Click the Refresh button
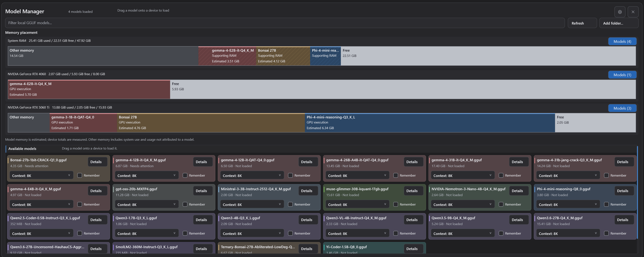 pyautogui.click(x=582, y=23)
